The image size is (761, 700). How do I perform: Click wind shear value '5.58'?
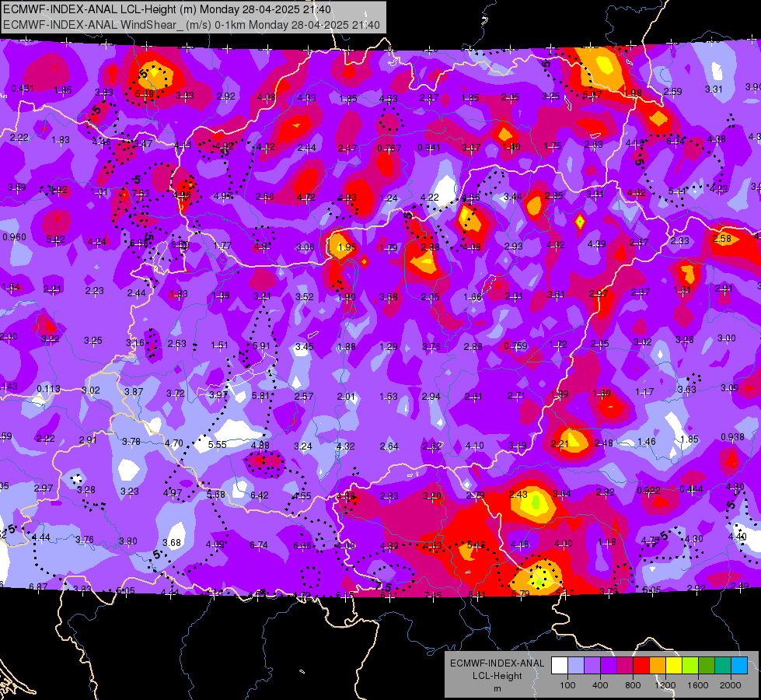(x=139, y=243)
